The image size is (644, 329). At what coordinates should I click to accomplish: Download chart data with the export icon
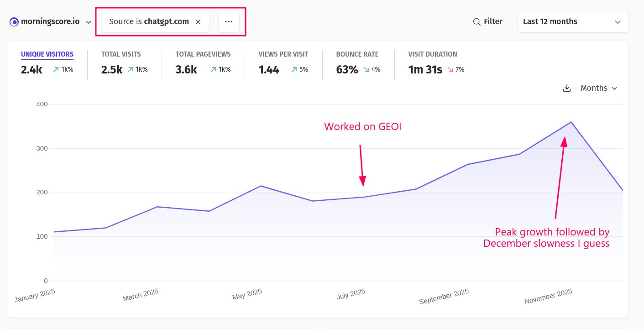(x=567, y=88)
